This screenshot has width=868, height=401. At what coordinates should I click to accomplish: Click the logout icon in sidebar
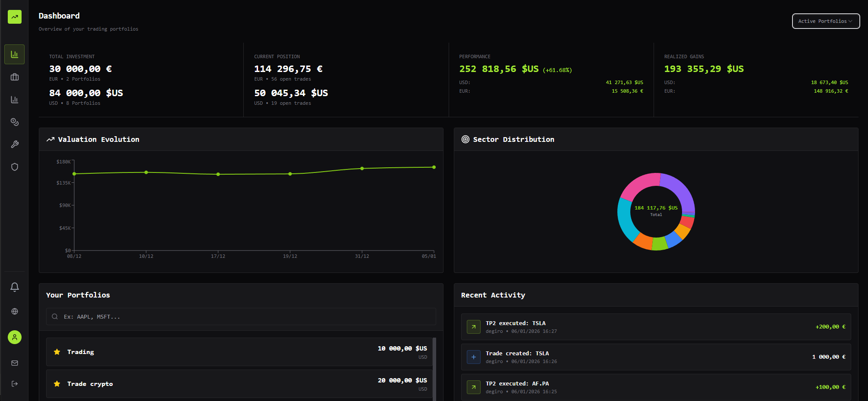click(15, 384)
